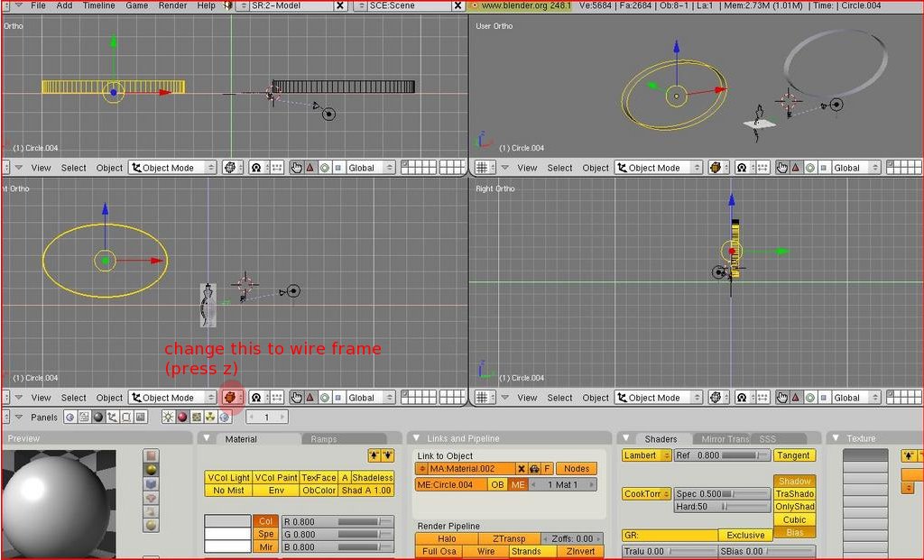
Task: Set preview type to cube
Action: (x=152, y=483)
